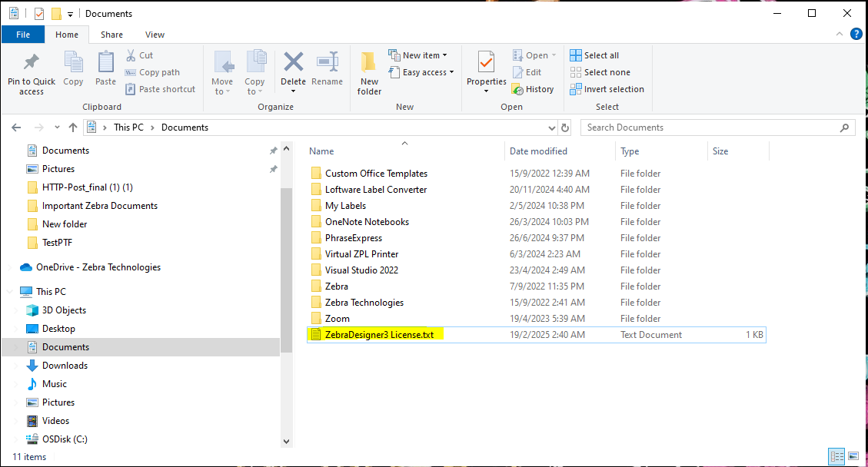Viewport: 868px width, 467px height.
Task: Open Easy access dropdown
Action: tap(421, 72)
